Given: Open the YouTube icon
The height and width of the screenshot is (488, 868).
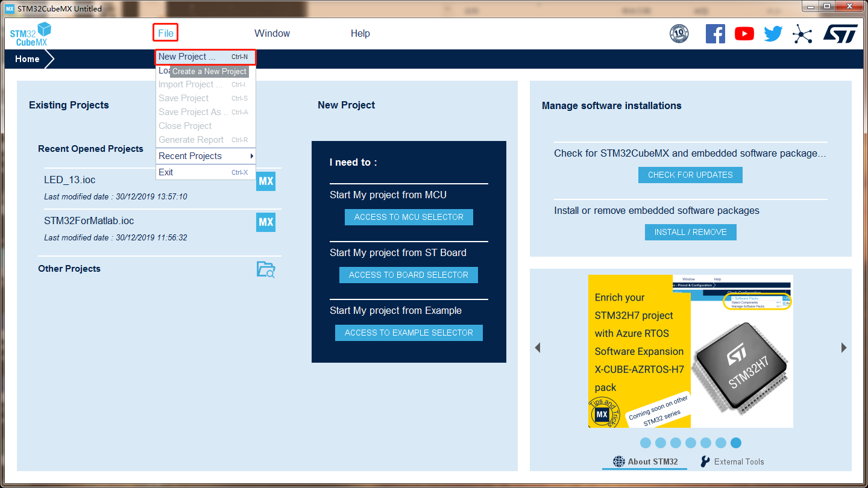Looking at the screenshot, I should 744,34.
